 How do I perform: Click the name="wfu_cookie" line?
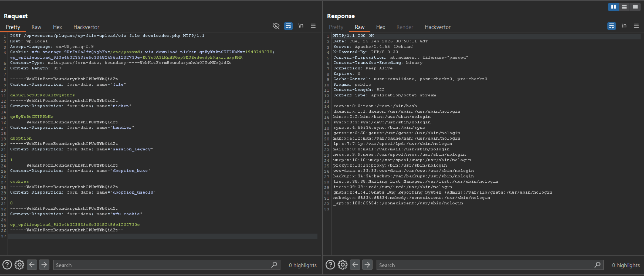[x=76, y=214]
